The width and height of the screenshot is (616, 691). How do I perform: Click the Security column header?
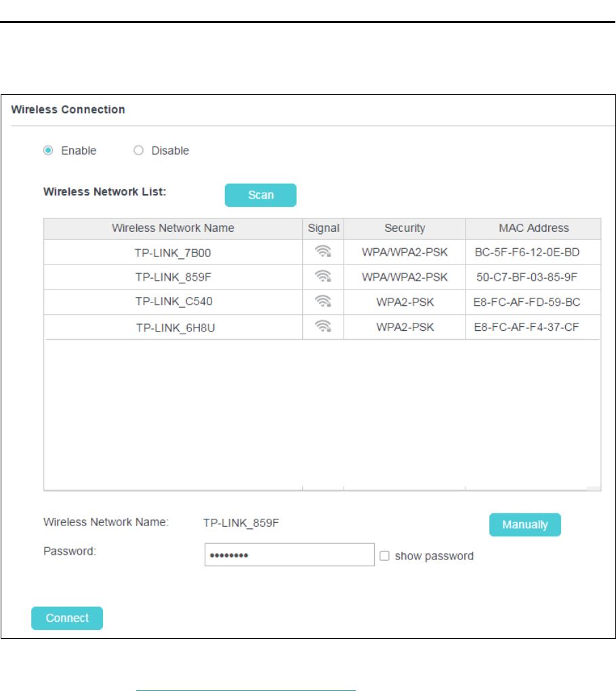point(405,229)
